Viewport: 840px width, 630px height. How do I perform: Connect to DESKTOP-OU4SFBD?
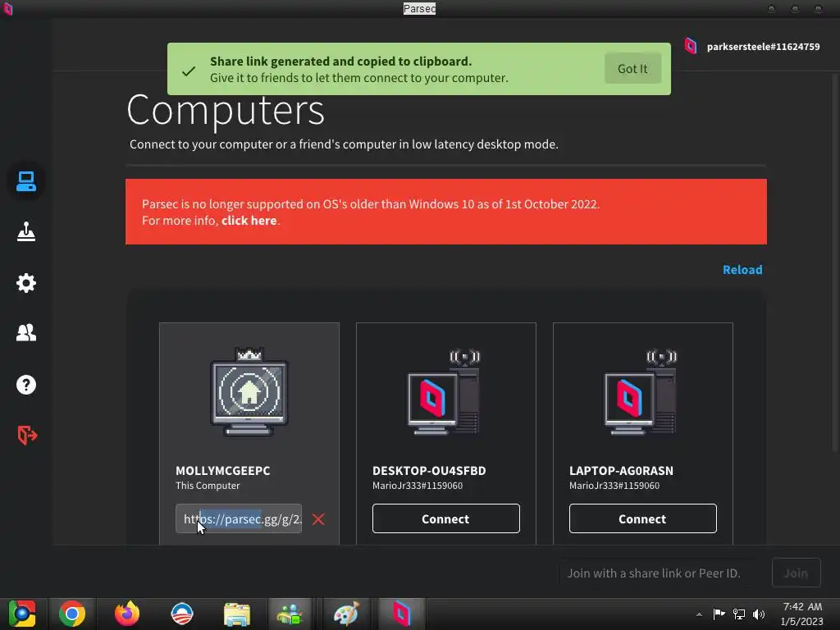[x=445, y=518]
